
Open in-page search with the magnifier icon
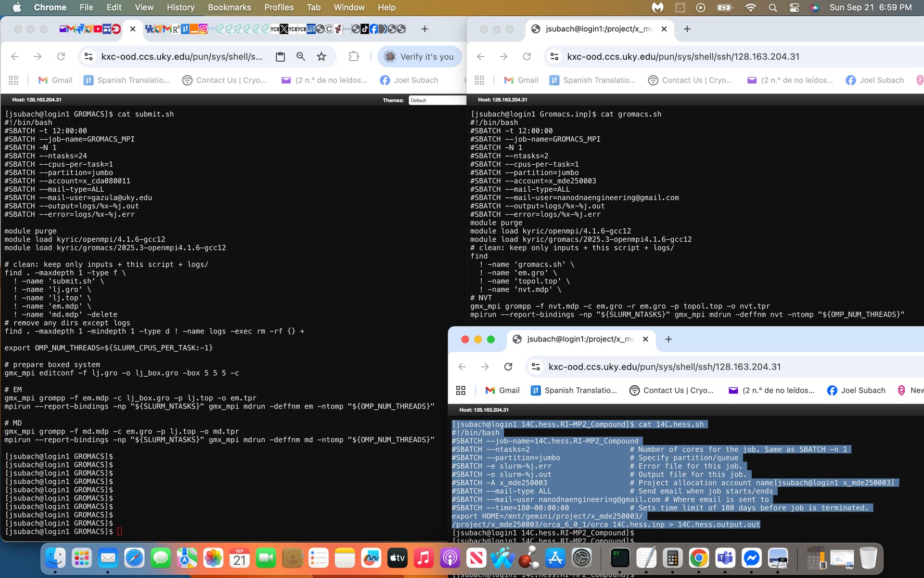point(301,56)
